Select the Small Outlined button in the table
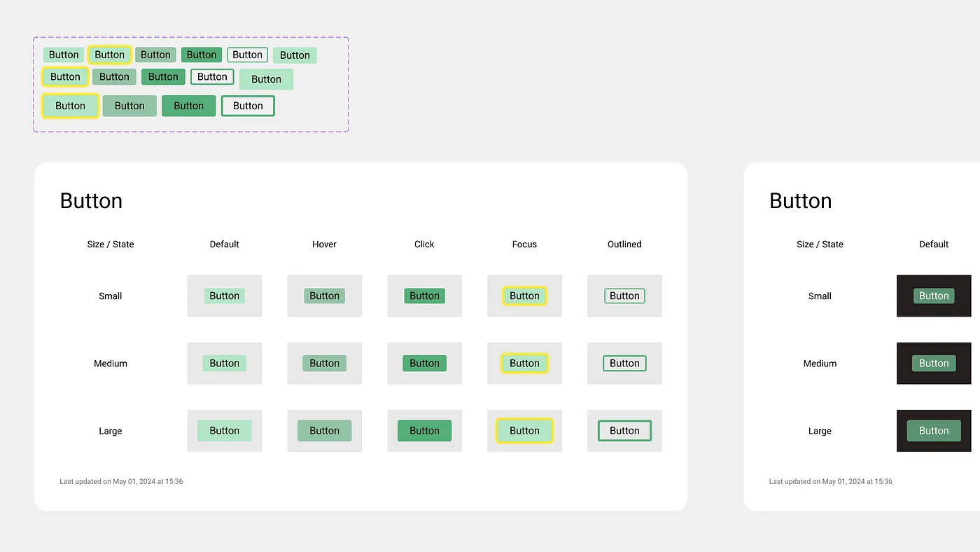The width and height of the screenshot is (980, 552). 624,296
